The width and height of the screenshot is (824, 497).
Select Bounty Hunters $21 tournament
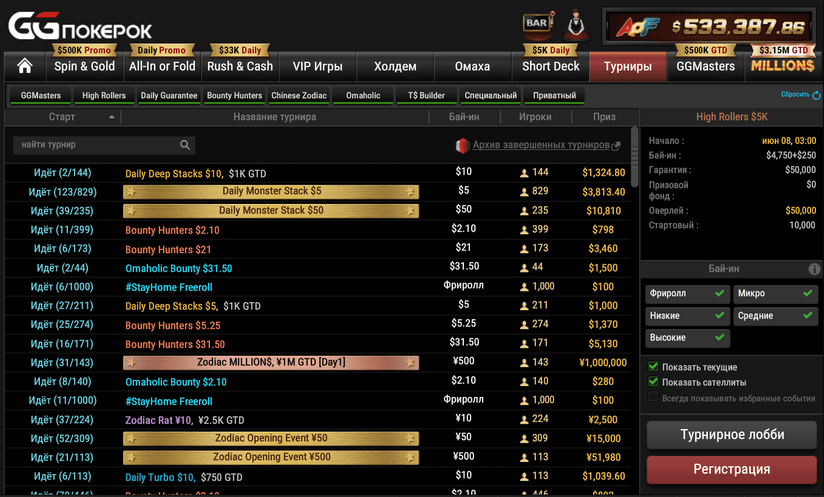(x=318, y=248)
